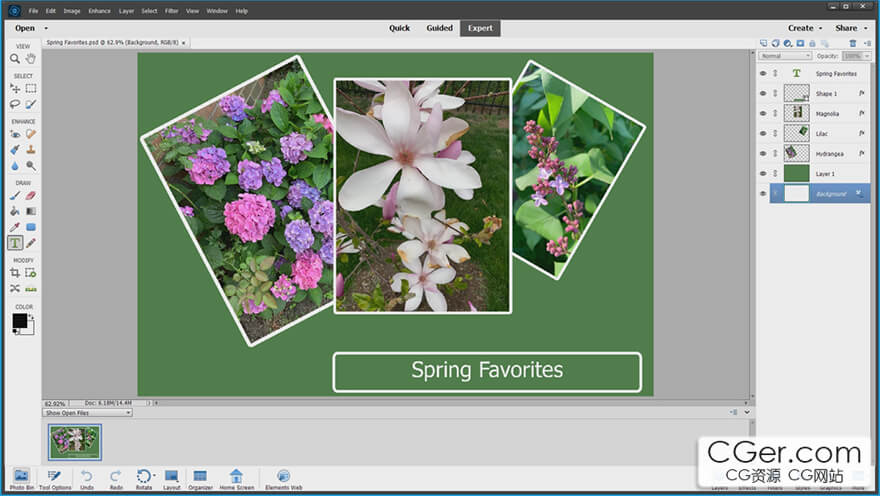The width and height of the screenshot is (880, 496).
Task: Open Elements Web
Action: tap(283, 480)
